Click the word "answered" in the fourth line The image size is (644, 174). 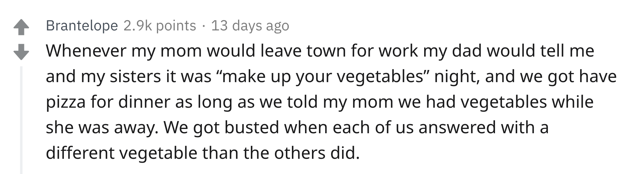click(457, 127)
